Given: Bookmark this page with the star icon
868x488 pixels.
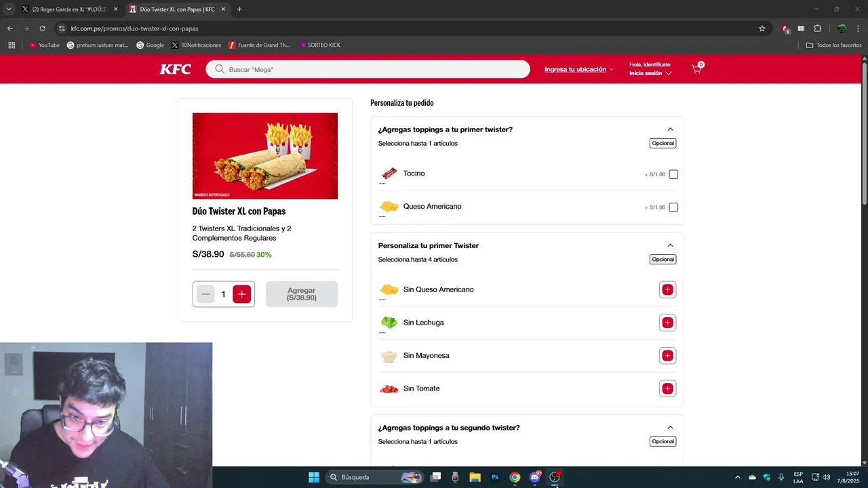Looking at the screenshot, I should pyautogui.click(x=762, y=28).
